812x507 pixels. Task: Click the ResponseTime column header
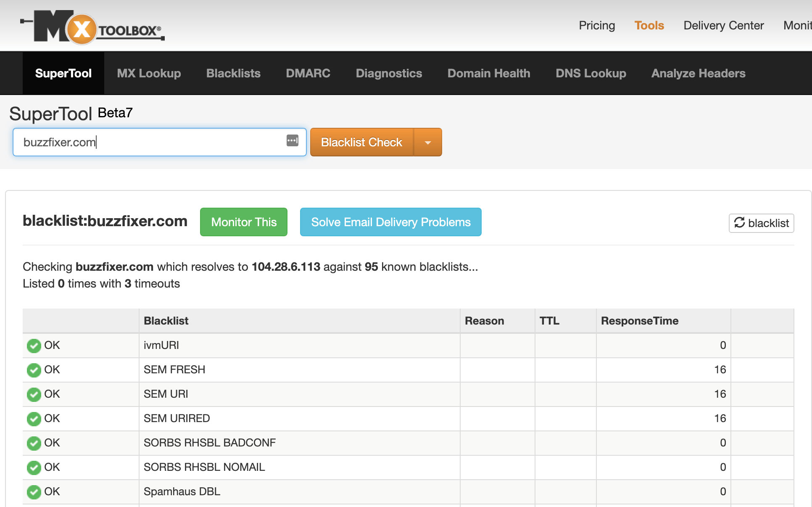point(639,321)
